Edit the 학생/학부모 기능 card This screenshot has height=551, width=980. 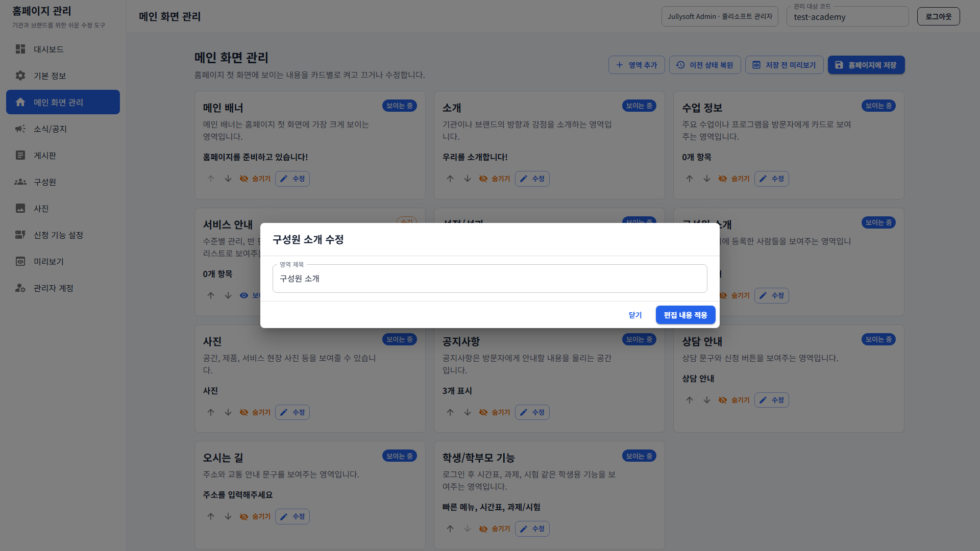click(x=532, y=529)
